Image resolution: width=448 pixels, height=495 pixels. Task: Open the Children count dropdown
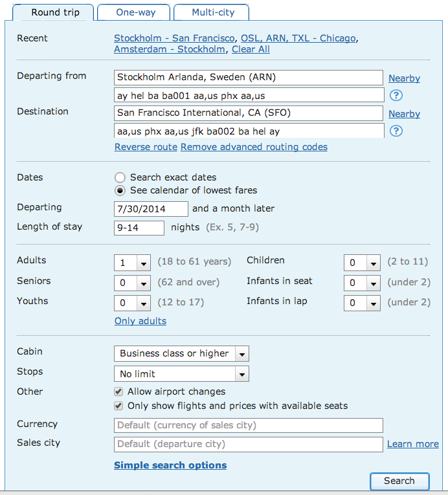[x=362, y=263]
